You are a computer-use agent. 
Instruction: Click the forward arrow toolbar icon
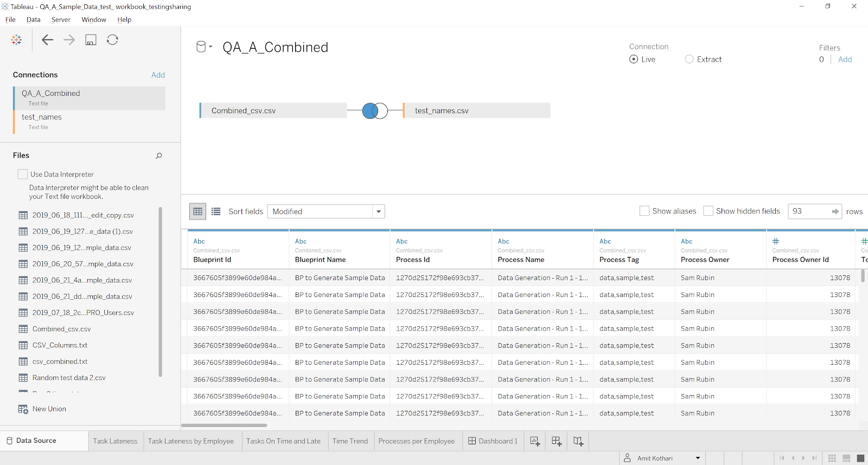[x=69, y=40]
